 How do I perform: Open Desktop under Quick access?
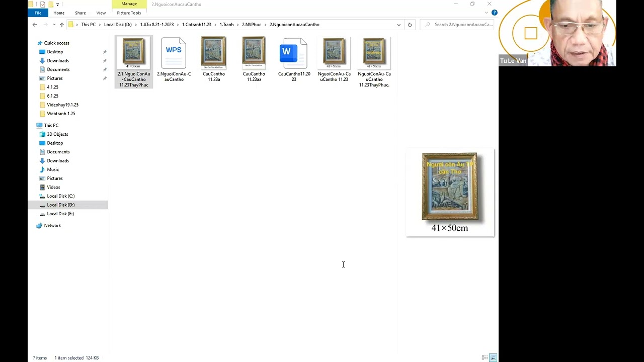coord(55,52)
